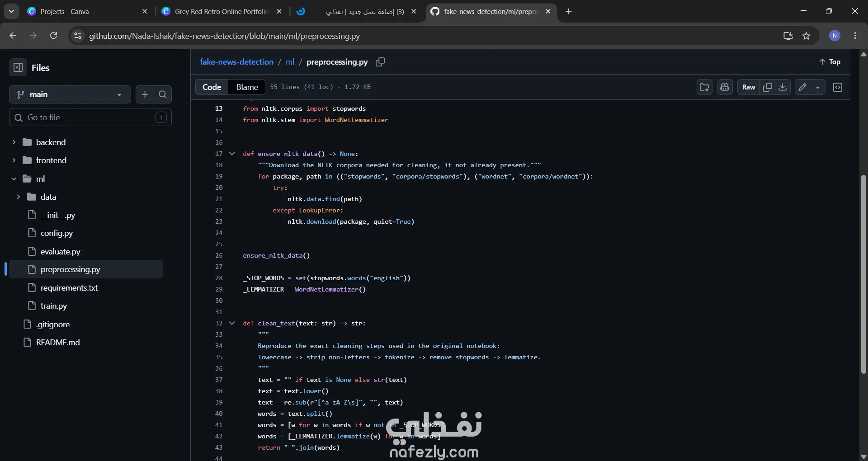Close the Projects - Canva tab

coord(145,11)
